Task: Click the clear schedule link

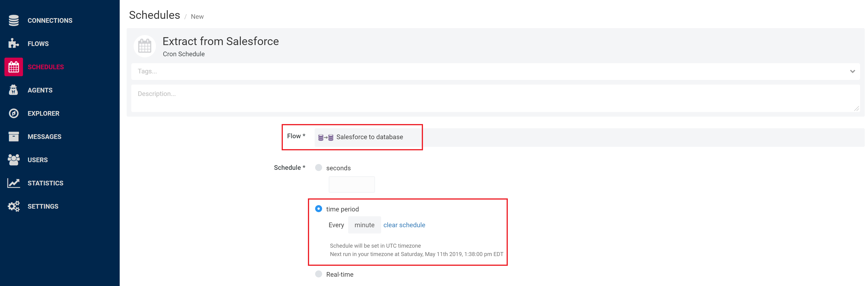Action: [x=404, y=225]
